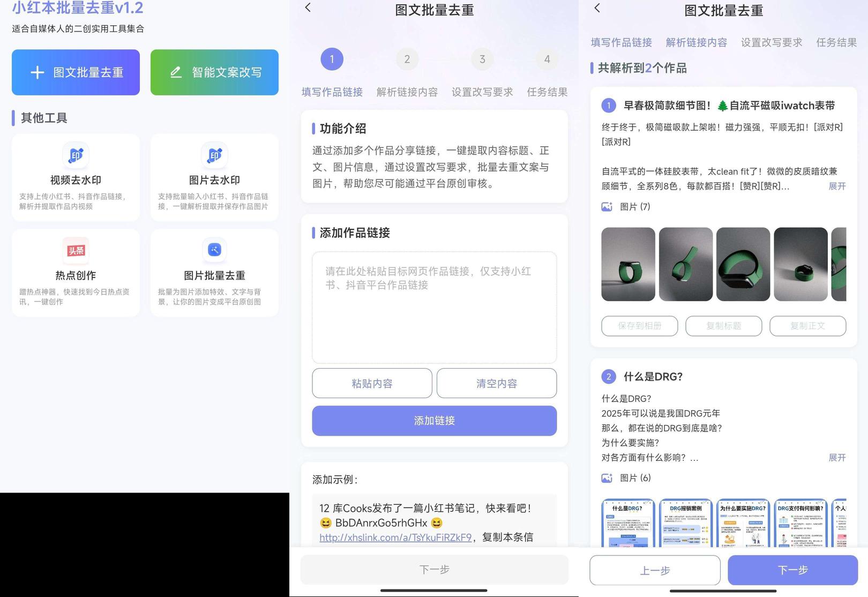Open the 视频去水印 tool icon
Viewport: 868px width, 597px height.
76,155
